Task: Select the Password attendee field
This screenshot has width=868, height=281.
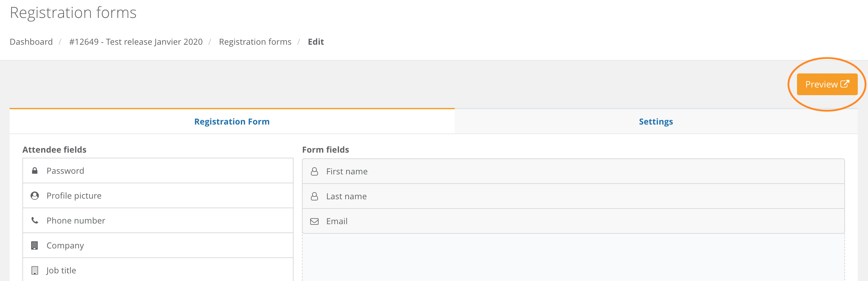Action: click(x=158, y=171)
